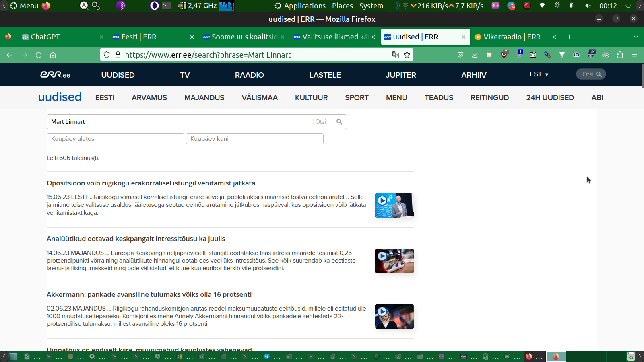The height and width of the screenshot is (362, 644).
Task: Click the Menu button in top panel
Action: point(24,6)
